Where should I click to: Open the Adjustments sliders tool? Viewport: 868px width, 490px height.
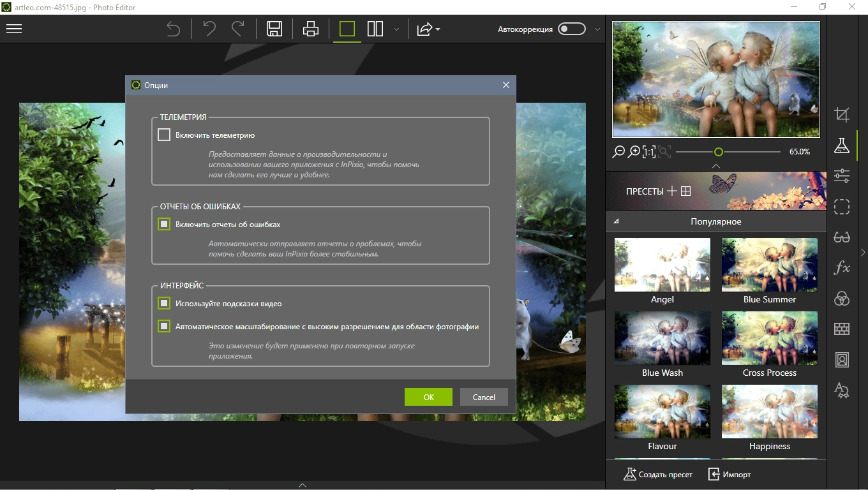point(842,175)
